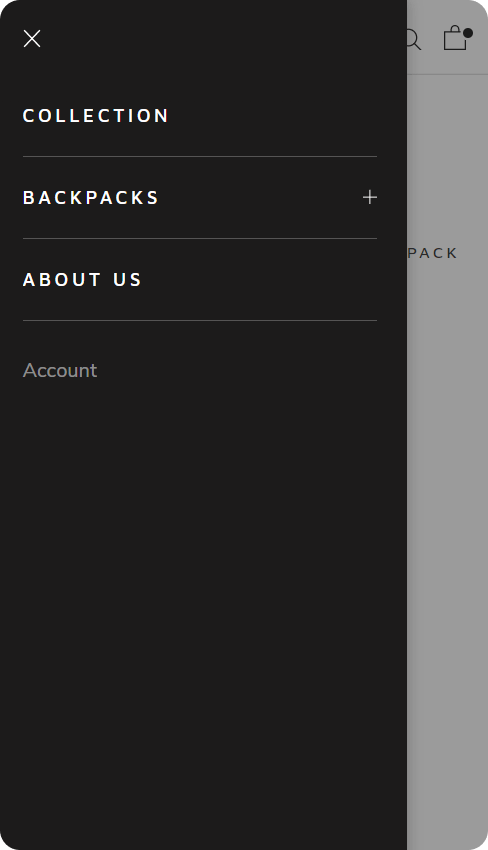
Task: Expand Backpacks submenu with the plus icon
Action: pos(370,197)
